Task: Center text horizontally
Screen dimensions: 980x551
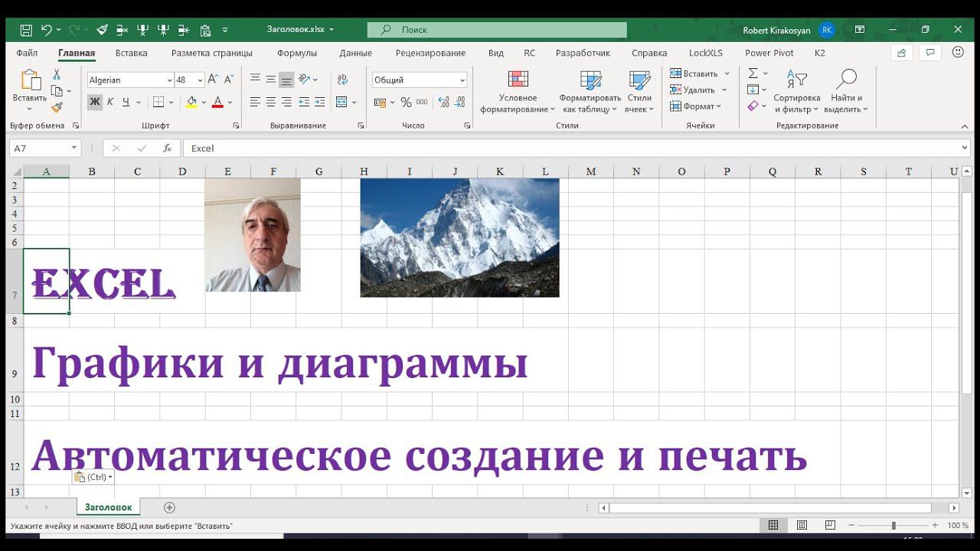Action: (270, 102)
